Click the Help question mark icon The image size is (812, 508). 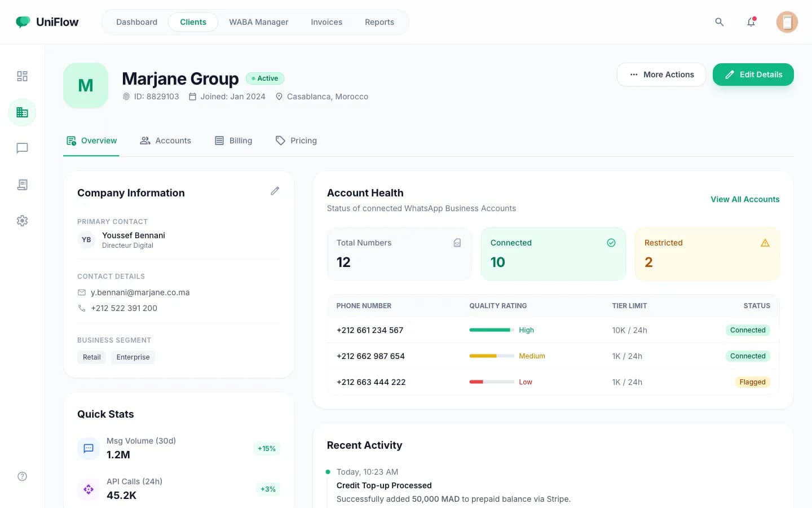pos(22,476)
